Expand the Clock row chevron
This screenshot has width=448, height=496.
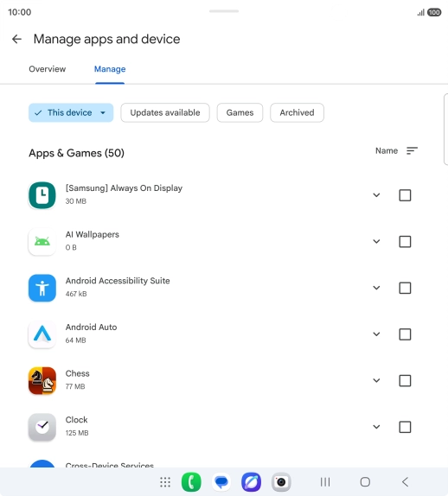[x=376, y=427]
